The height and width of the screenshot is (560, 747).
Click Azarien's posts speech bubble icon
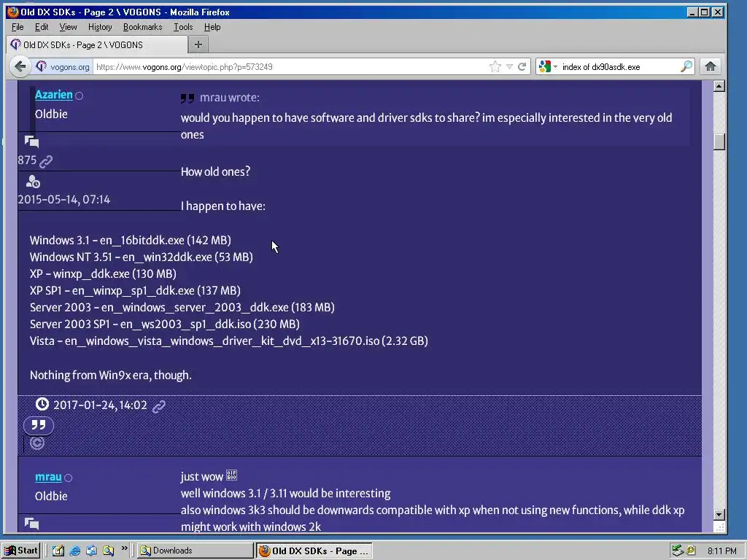31,141
